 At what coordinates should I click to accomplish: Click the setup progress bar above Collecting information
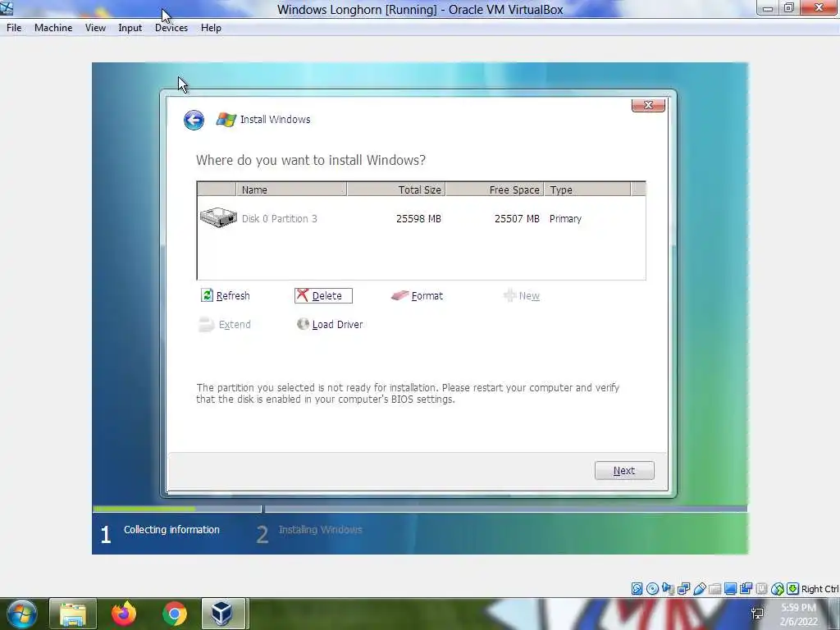click(x=177, y=509)
